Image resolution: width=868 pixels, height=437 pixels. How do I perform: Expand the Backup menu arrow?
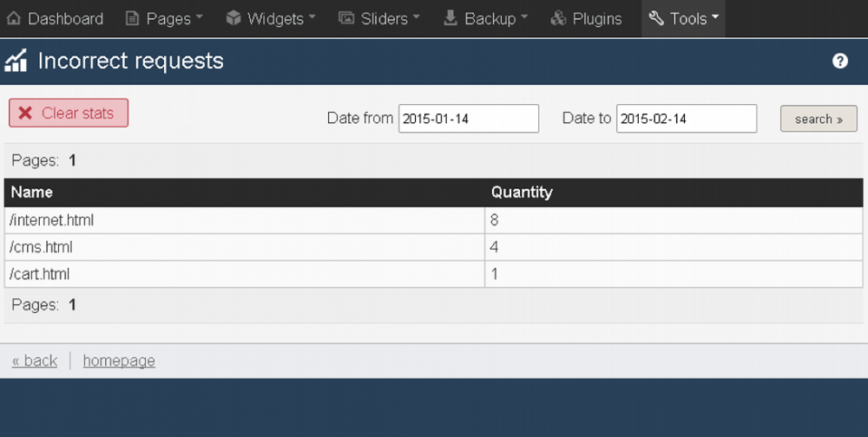[x=523, y=17]
